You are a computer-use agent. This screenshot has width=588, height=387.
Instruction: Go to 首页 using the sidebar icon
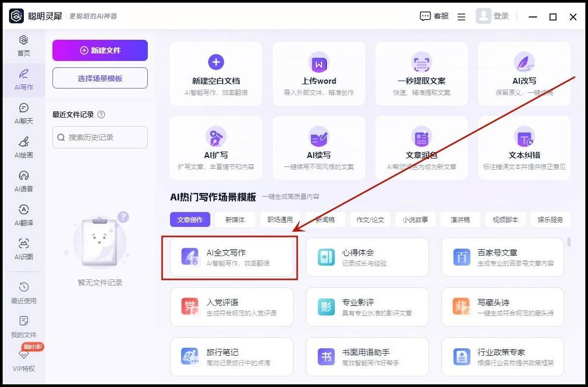pyautogui.click(x=24, y=47)
